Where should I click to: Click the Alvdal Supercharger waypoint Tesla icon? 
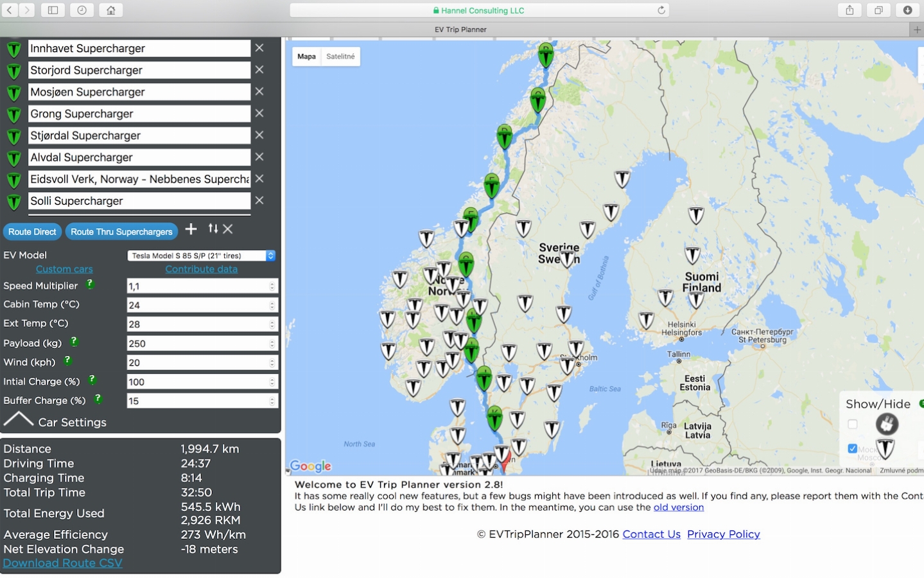click(13, 159)
